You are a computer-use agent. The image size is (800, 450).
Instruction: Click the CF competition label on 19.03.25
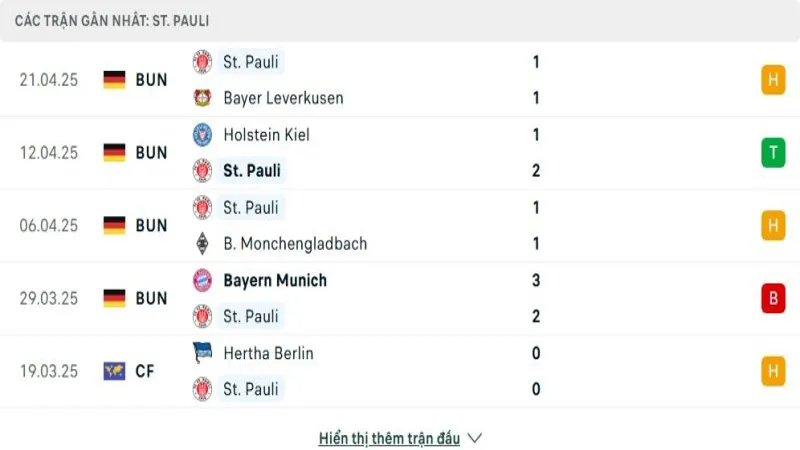145,371
